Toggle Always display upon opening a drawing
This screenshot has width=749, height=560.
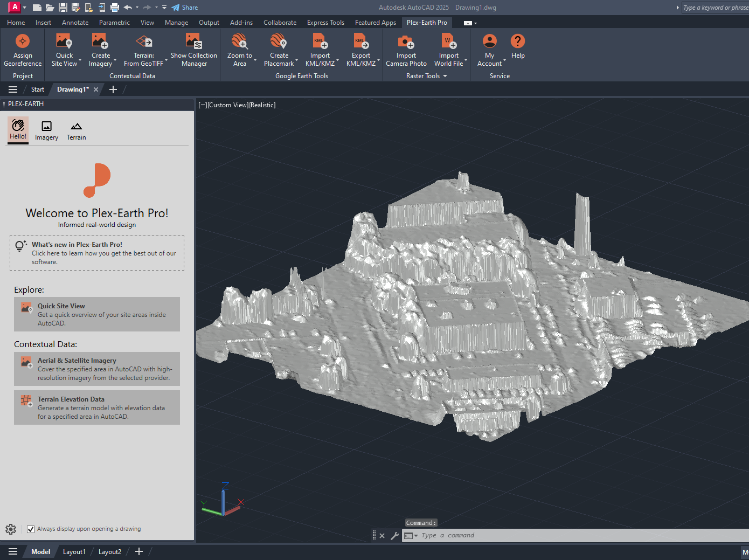point(31,529)
